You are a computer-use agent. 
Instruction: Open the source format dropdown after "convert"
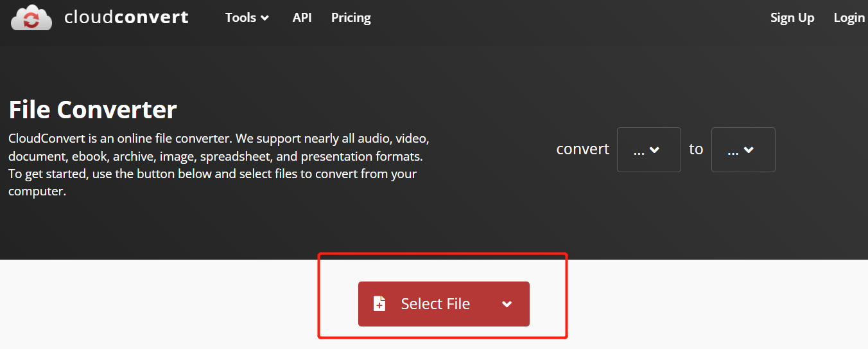(648, 150)
